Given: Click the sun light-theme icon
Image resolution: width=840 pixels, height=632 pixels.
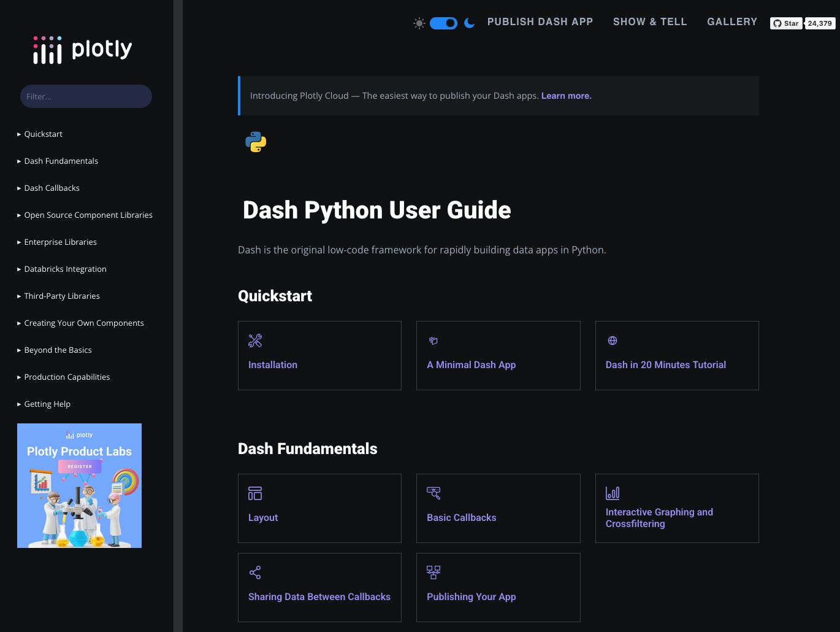Looking at the screenshot, I should tap(419, 23).
